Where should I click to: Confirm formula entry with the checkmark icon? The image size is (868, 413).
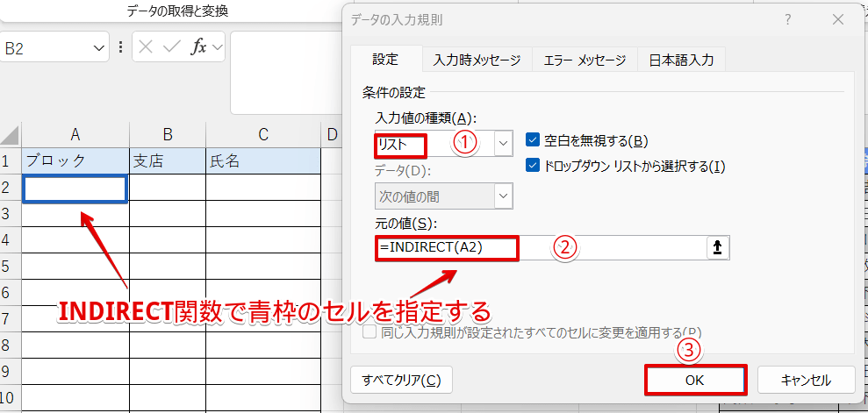pyautogui.click(x=172, y=47)
